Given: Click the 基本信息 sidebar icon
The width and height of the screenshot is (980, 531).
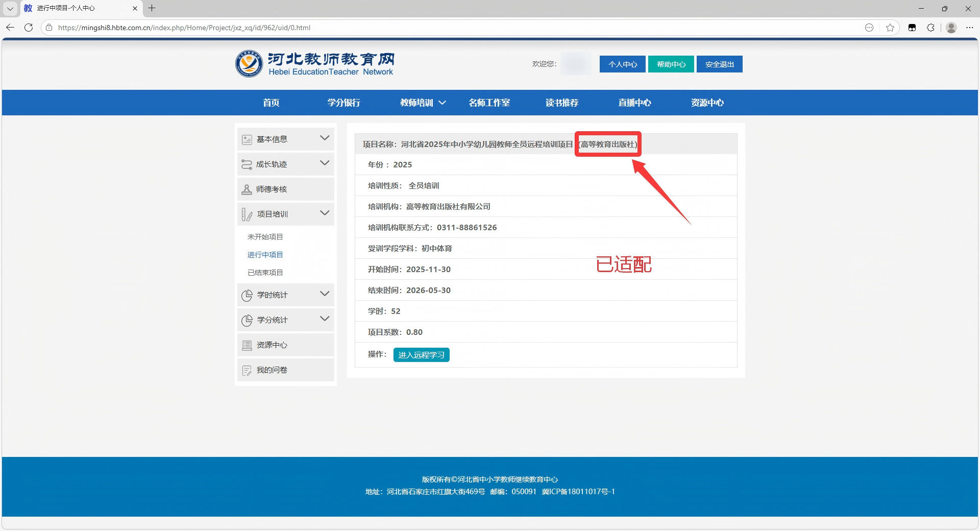Looking at the screenshot, I should [247, 139].
